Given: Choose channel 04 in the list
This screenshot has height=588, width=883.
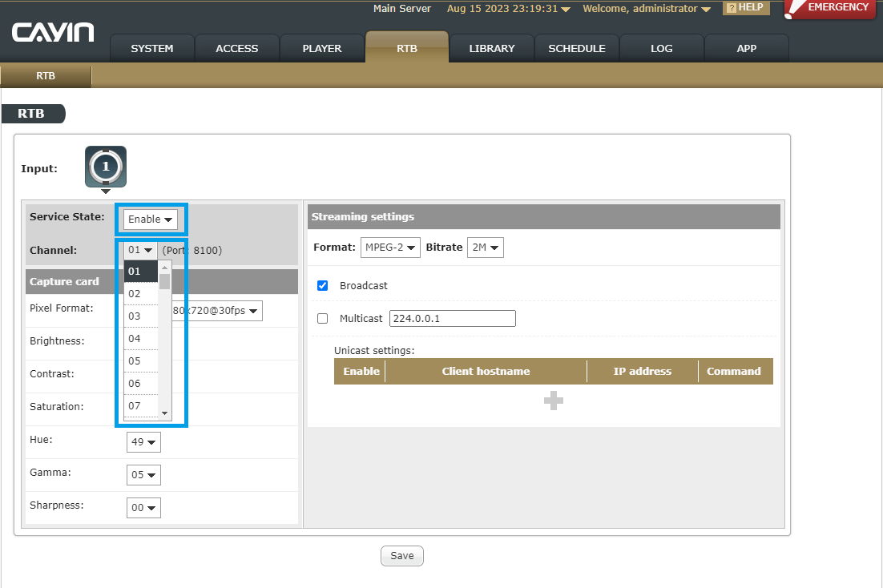Looking at the screenshot, I should tap(141, 339).
